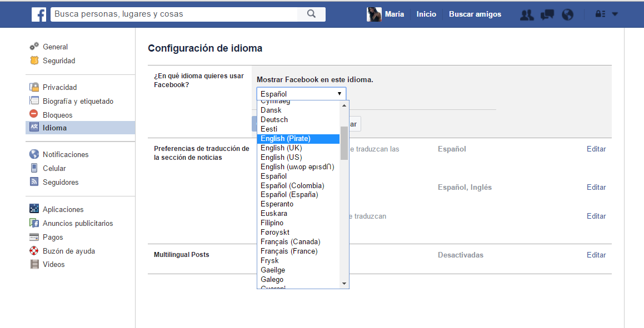Open Privacidad settings in the sidebar
This screenshot has height=328, width=644.
tap(59, 87)
